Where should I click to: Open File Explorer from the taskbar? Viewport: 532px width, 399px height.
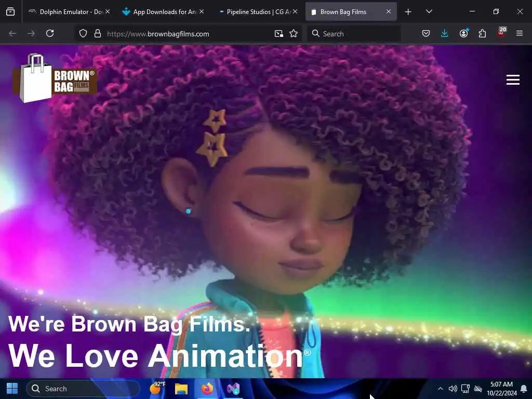181,389
